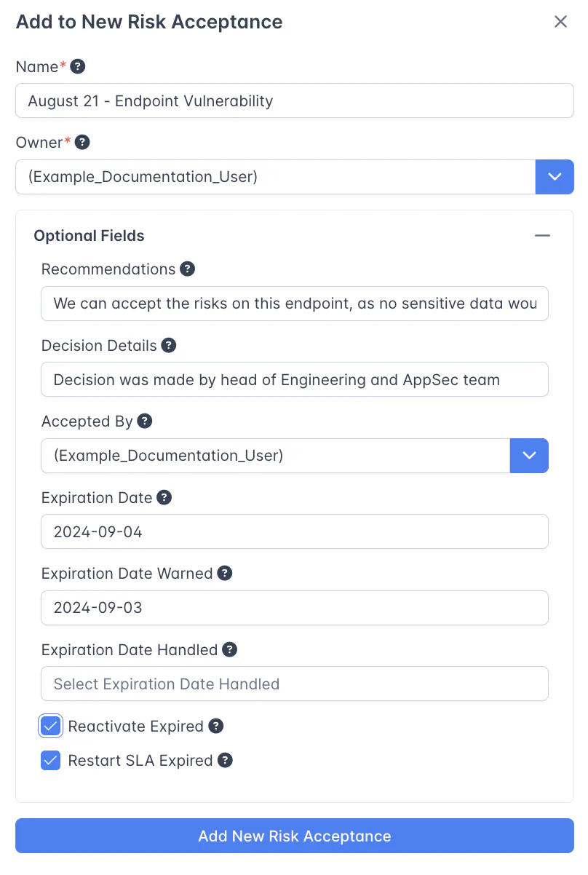Click the Restart SLA Expired help icon

(x=225, y=761)
